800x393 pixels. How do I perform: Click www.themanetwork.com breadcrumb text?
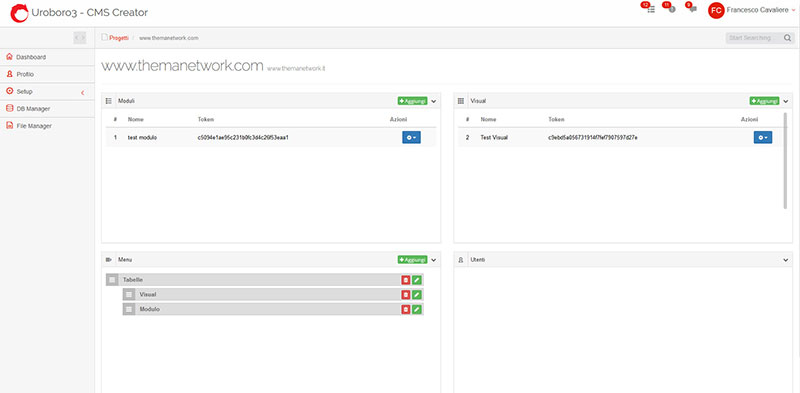coord(169,38)
